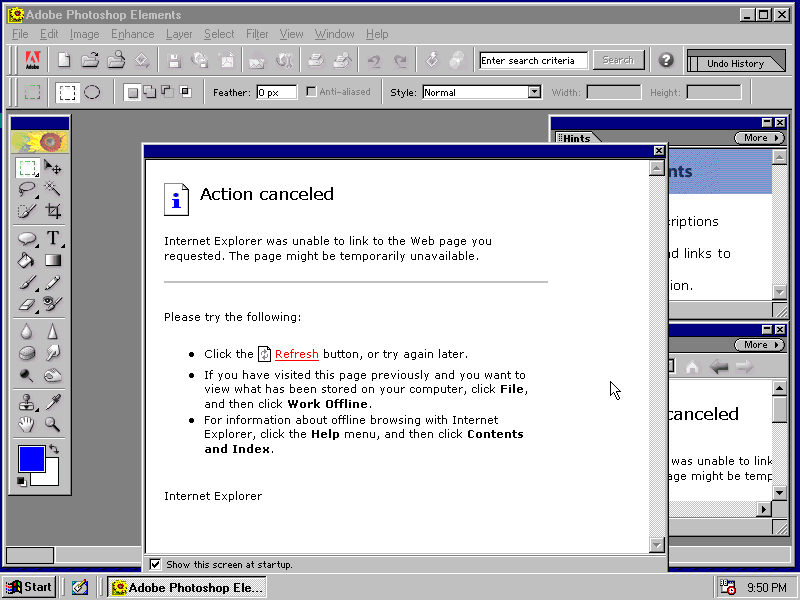The image size is (800, 600).
Task: Open the Enhance menu
Action: tap(133, 34)
